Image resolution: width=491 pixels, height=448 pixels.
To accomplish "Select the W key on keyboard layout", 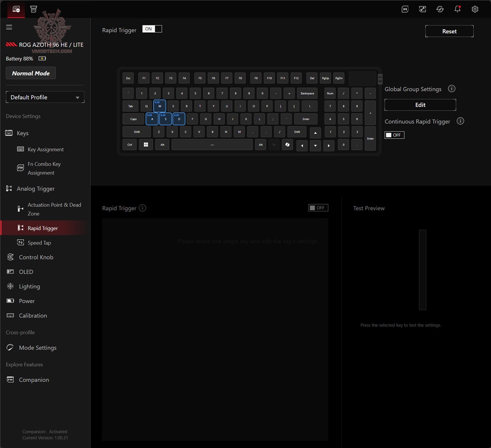I will [160, 106].
